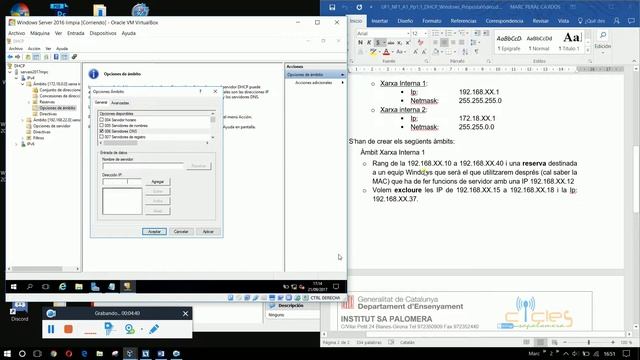Click the Word save icon
640x360 pixels.
click(x=332, y=7)
